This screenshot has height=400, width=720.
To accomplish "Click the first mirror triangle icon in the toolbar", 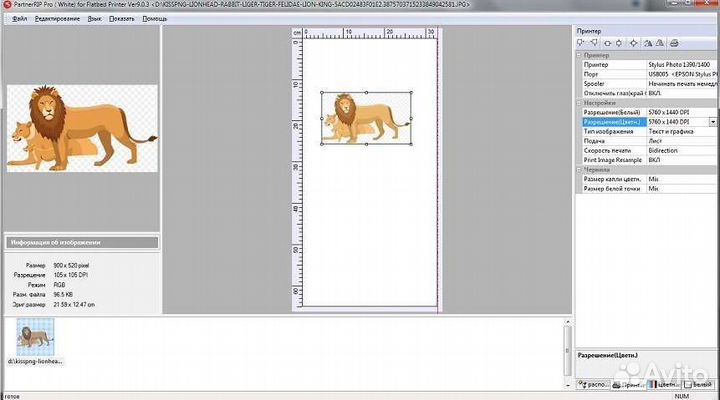I will point(648,43).
